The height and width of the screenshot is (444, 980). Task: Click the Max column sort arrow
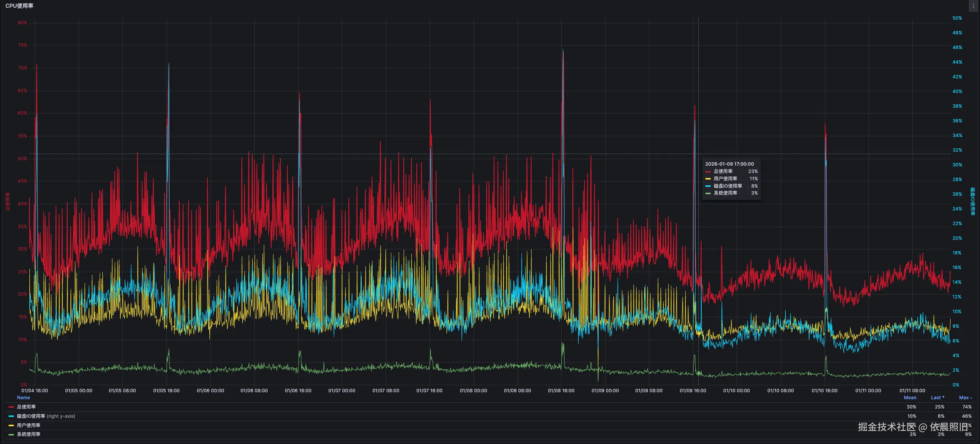click(971, 398)
